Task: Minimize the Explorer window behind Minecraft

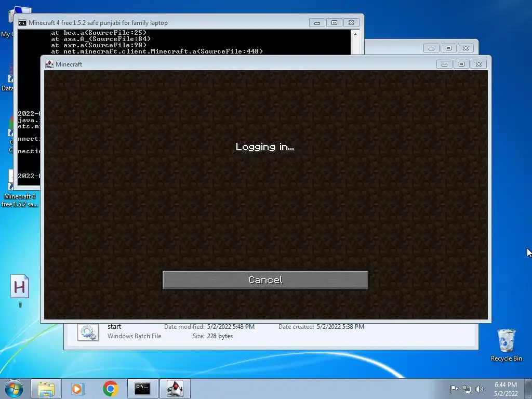Action: coord(431,48)
